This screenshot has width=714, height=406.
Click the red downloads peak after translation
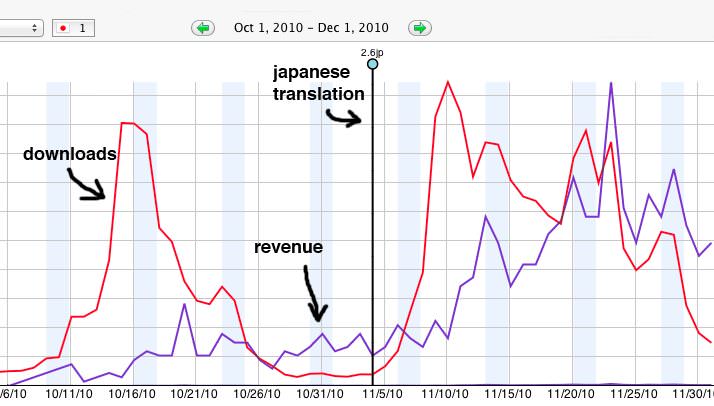447,82
